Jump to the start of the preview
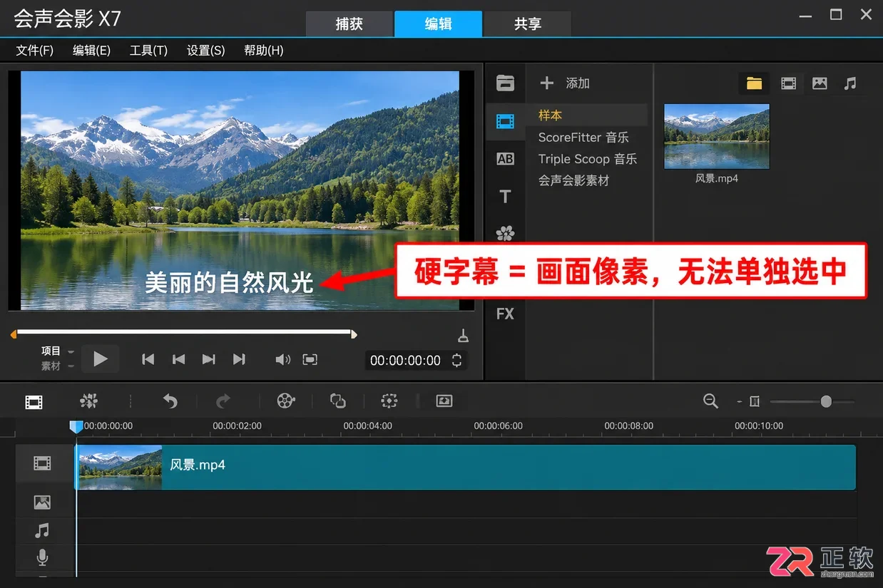Viewport: 883px width, 588px height. point(148,359)
